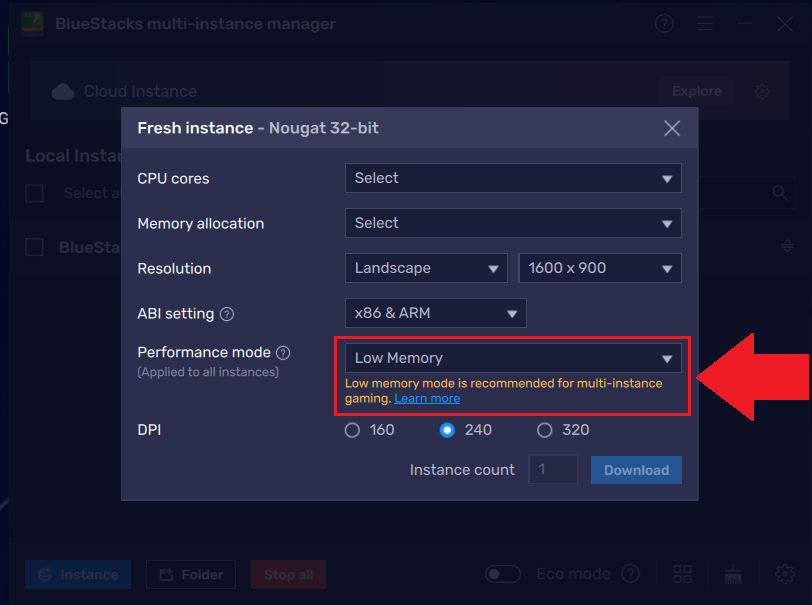Open the Landscape orientation dropdown
The width and height of the screenshot is (812, 605).
(426, 268)
